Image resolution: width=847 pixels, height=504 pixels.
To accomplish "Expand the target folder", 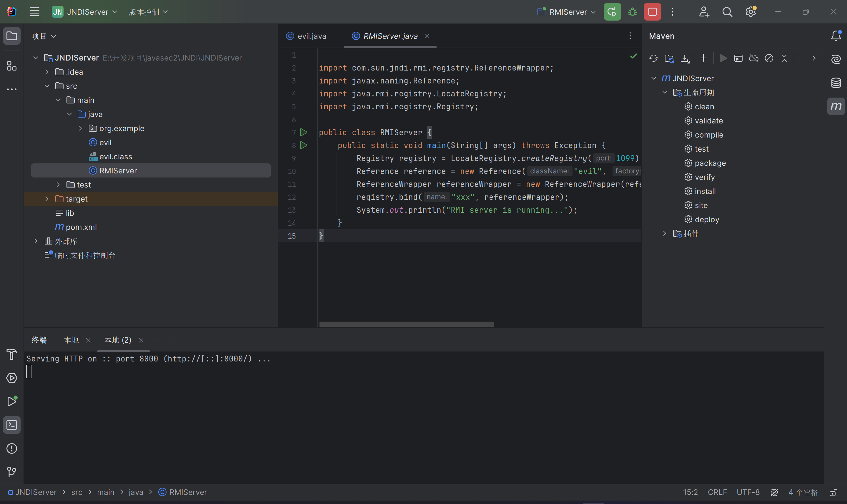I will tap(47, 199).
